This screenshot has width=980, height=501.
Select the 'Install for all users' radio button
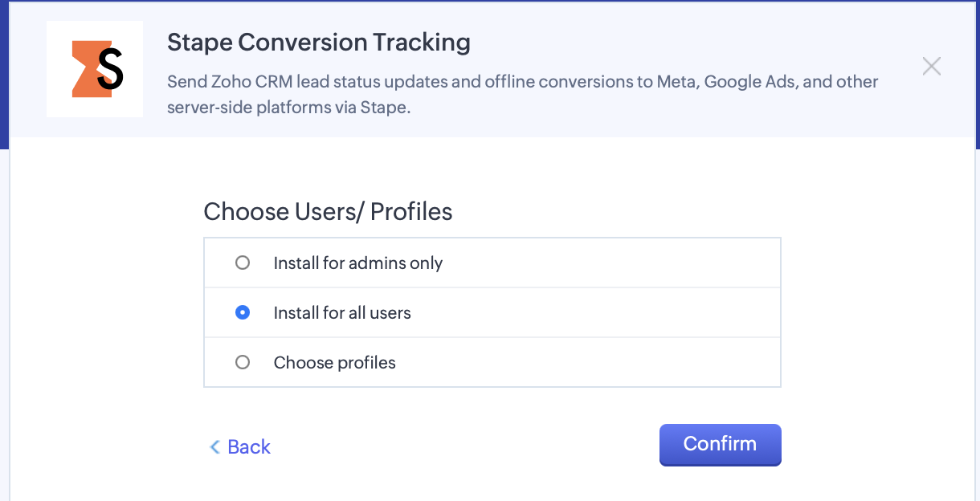click(x=243, y=312)
